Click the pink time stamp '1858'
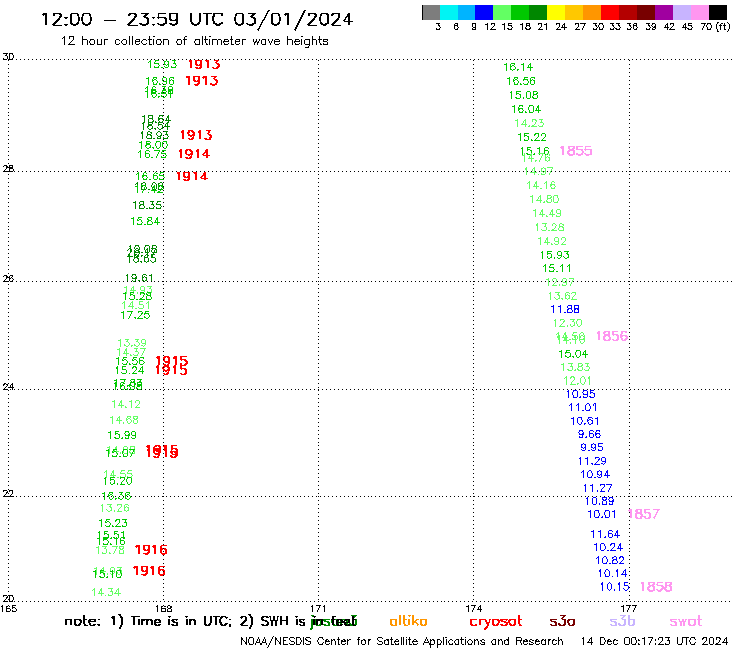Screen dimensions: 740x650 click(x=656, y=587)
